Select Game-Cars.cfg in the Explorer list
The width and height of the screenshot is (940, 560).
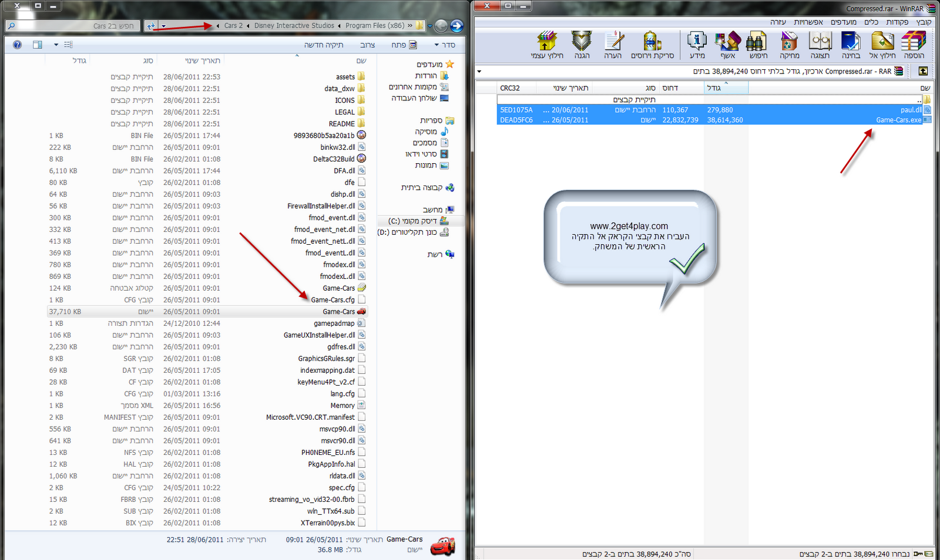pos(333,300)
